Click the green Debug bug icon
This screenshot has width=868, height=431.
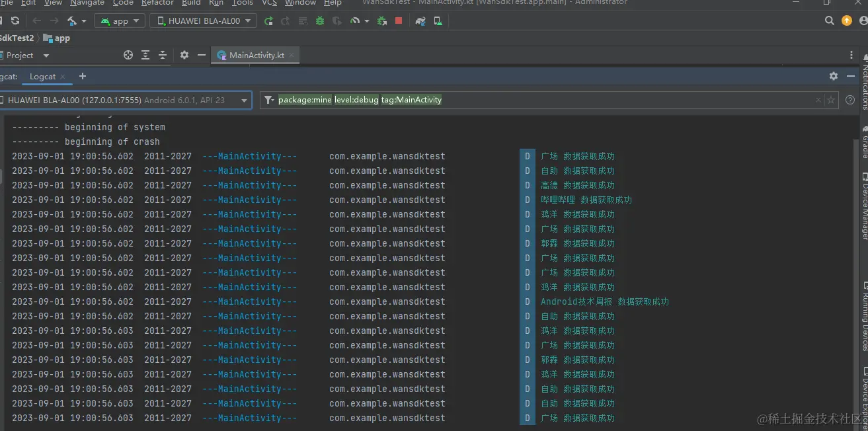pyautogui.click(x=320, y=21)
